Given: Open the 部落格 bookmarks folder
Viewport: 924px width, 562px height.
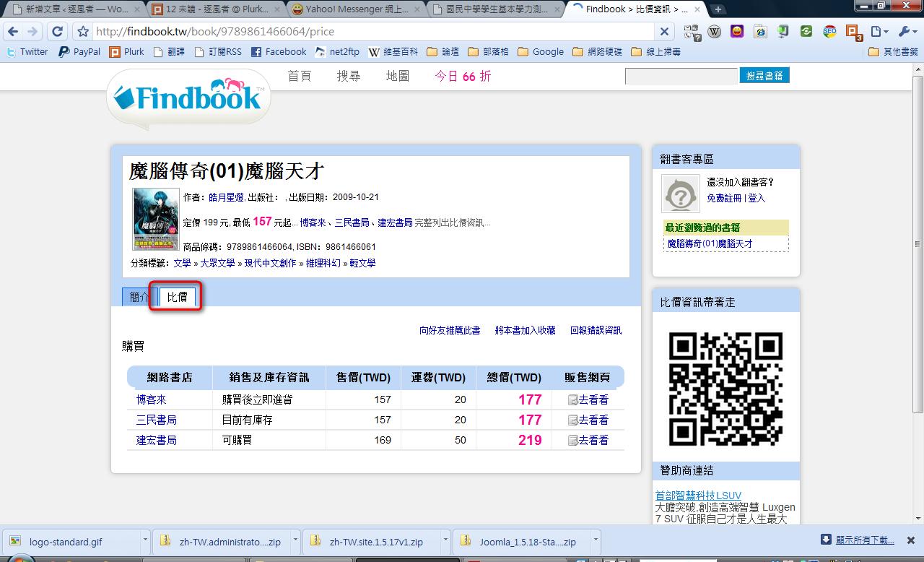Looking at the screenshot, I should click(489, 52).
